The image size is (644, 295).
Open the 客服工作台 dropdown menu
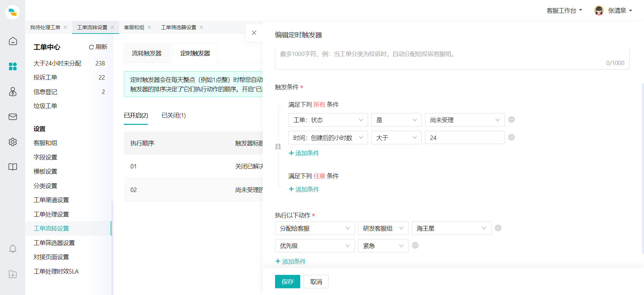[x=564, y=10]
